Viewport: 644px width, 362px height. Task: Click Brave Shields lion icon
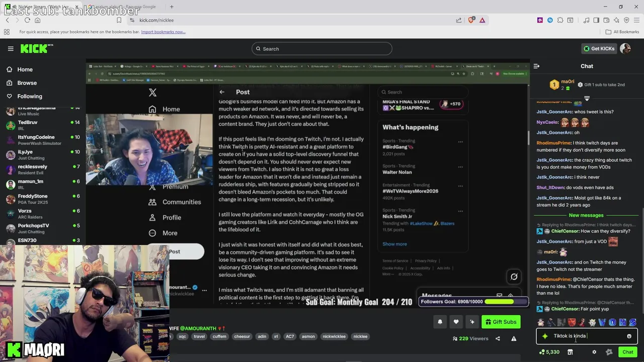pos(471,20)
